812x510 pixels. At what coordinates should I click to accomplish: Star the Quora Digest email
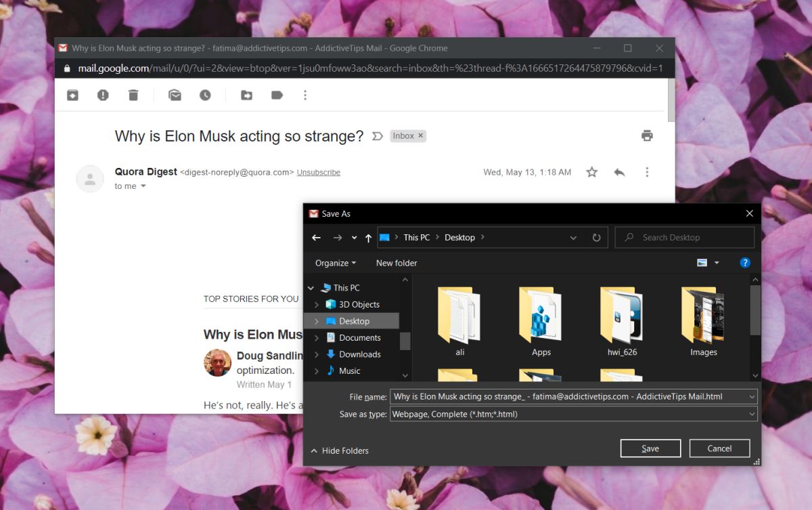[592, 172]
